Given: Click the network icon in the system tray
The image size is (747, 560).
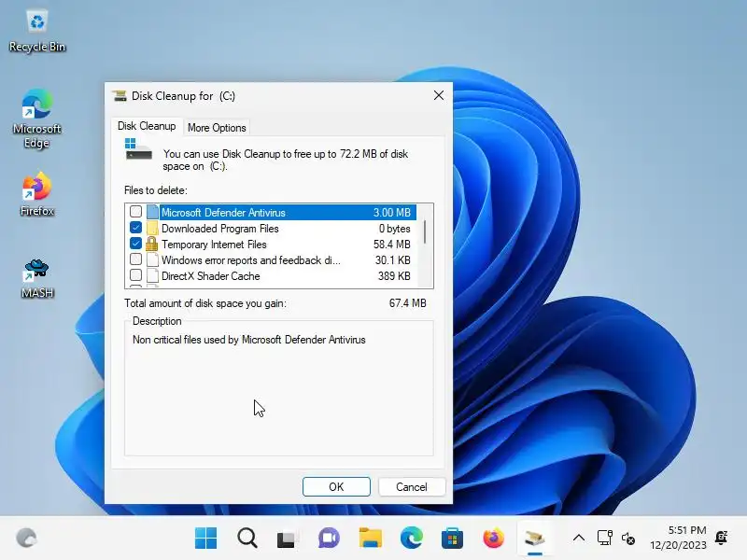Looking at the screenshot, I should point(604,539).
